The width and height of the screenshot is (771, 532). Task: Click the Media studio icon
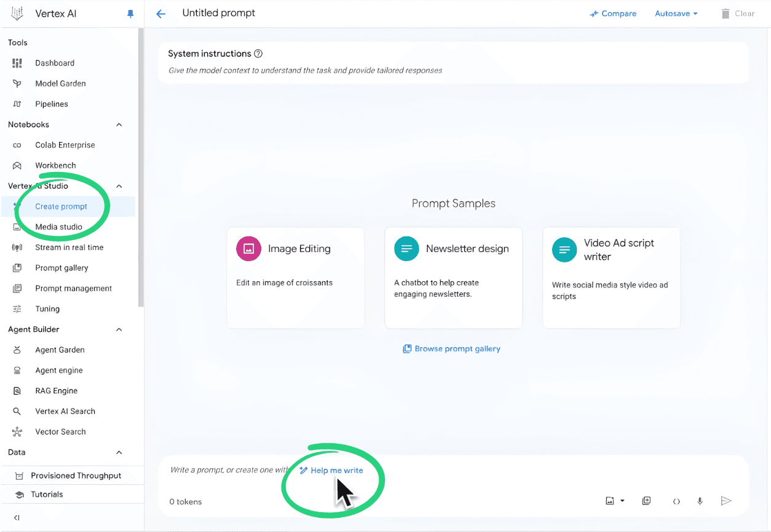coord(17,227)
